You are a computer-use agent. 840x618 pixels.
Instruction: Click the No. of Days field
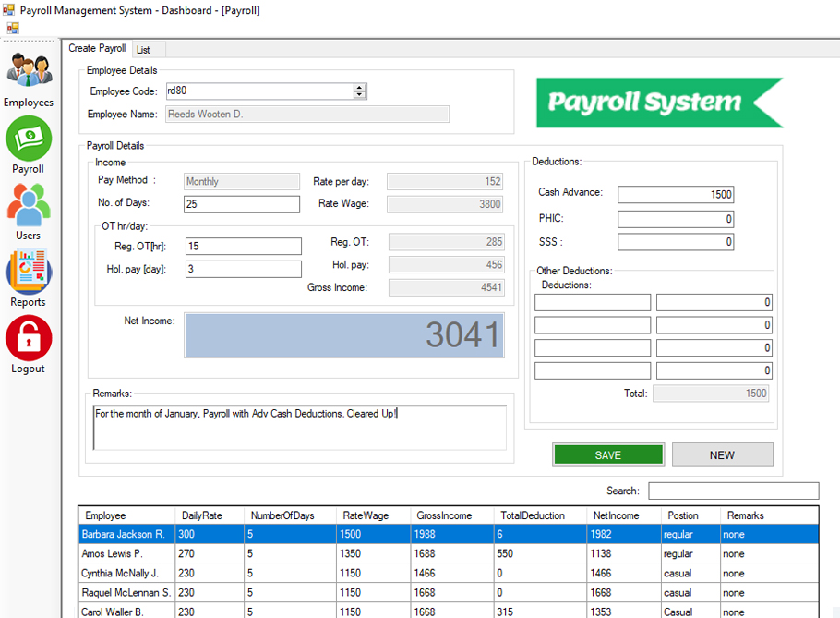point(241,203)
